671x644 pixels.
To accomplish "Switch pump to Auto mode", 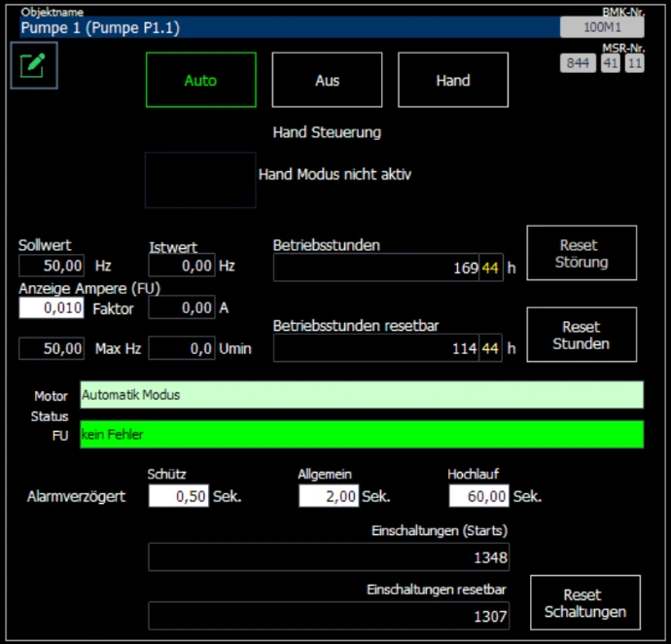I will (200, 80).
